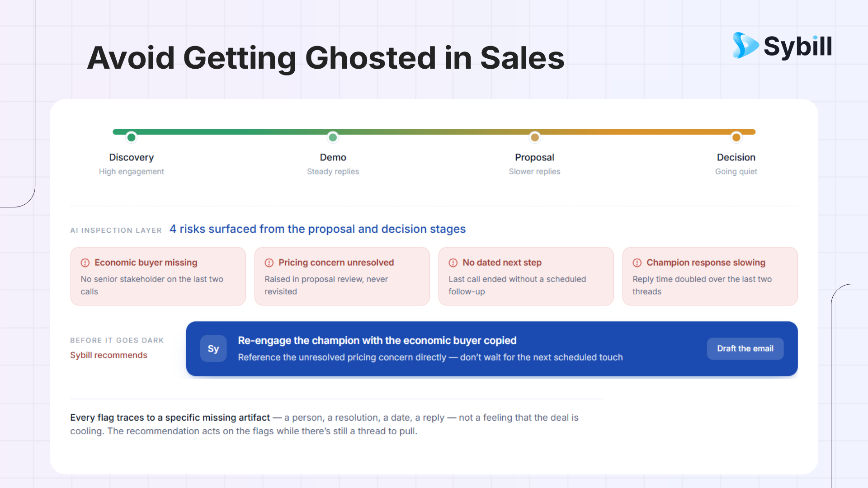Click Reference the unresolved pricing concern subtitle
868x488 pixels.
click(x=430, y=357)
